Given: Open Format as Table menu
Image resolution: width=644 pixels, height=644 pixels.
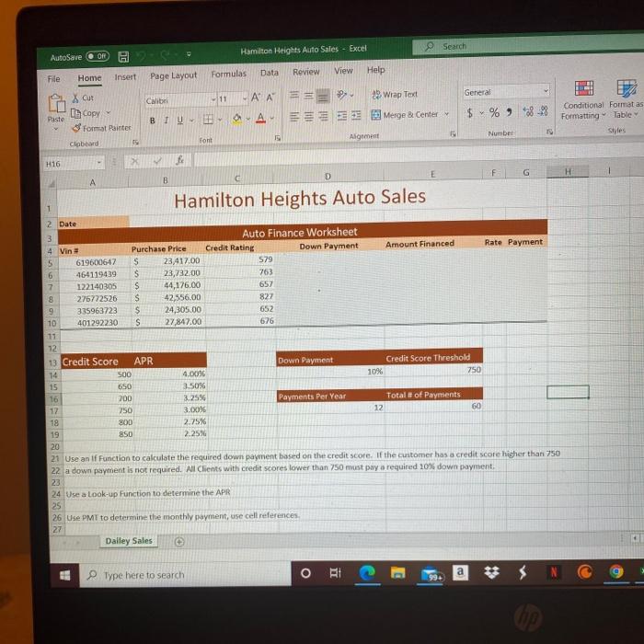Looking at the screenshot, I should pos(626,99).
